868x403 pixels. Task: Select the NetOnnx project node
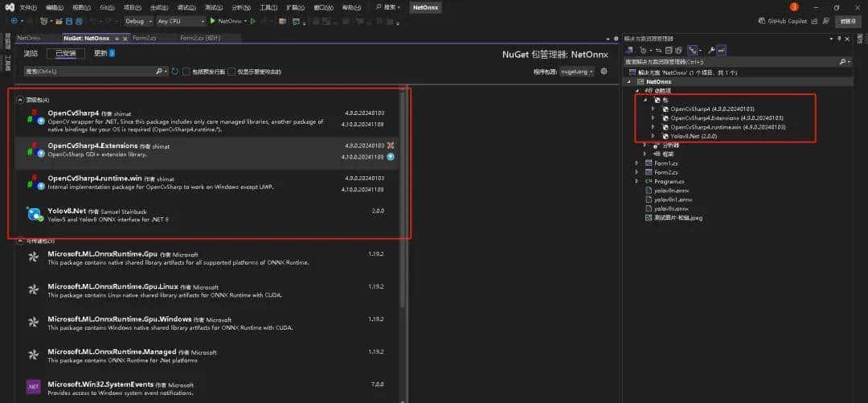pos(659,81)
